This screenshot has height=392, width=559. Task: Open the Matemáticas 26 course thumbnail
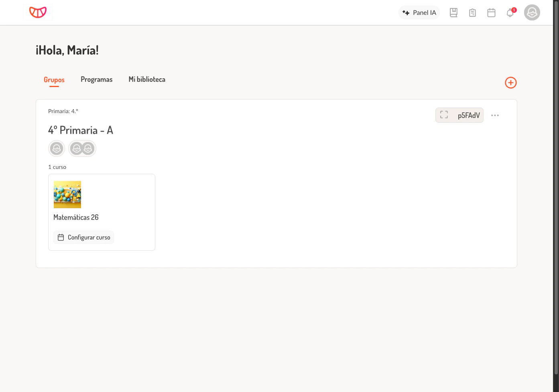click(x=67, y=194)
